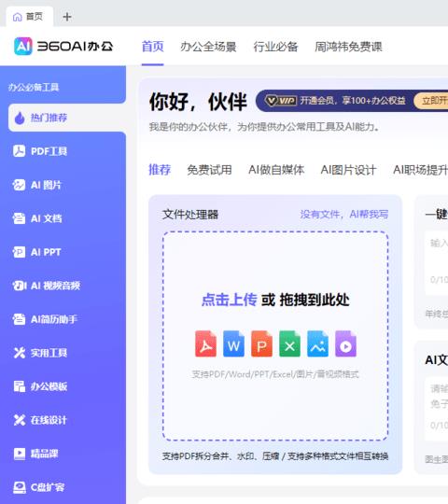Viewport: 448px width, 504px height.
Task: Switch to 办公全场景 top menu
Action: [208, 47]
